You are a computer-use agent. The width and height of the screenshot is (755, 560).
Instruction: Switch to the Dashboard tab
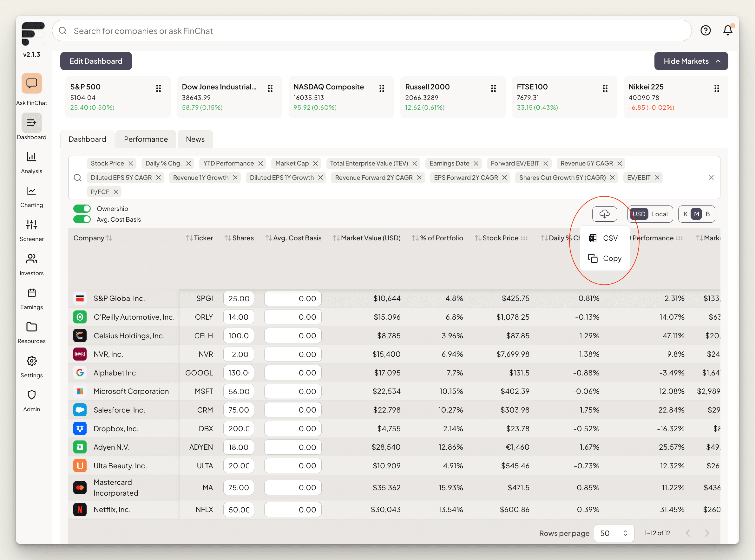[x=87, y=139]
